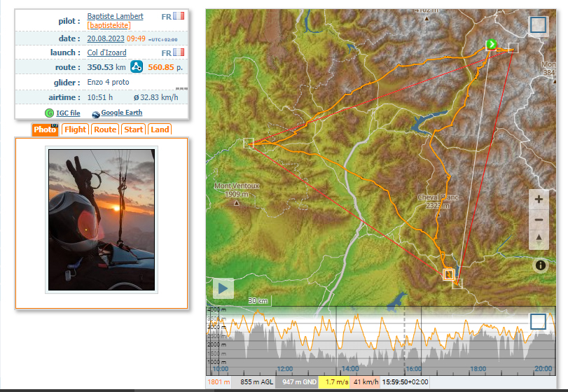Click the 20.08.2023 date link

[x=106, y=38]
